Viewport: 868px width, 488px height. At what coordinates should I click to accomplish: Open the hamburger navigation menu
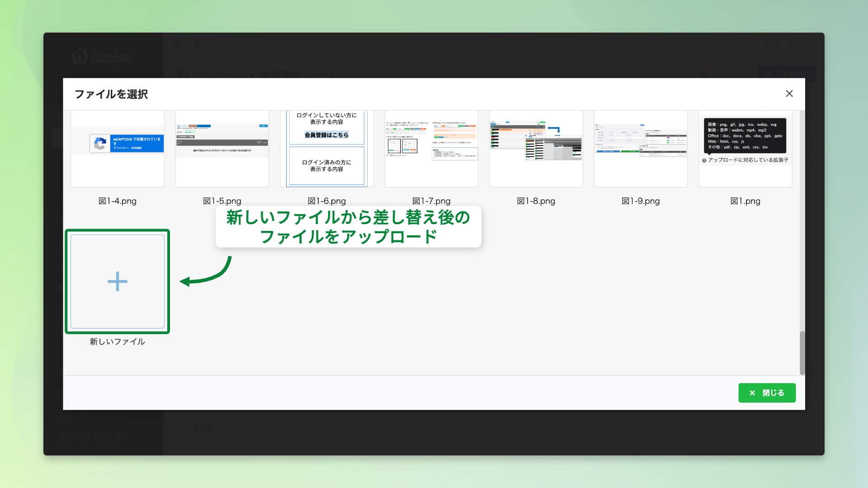click(x=177, y=45)
